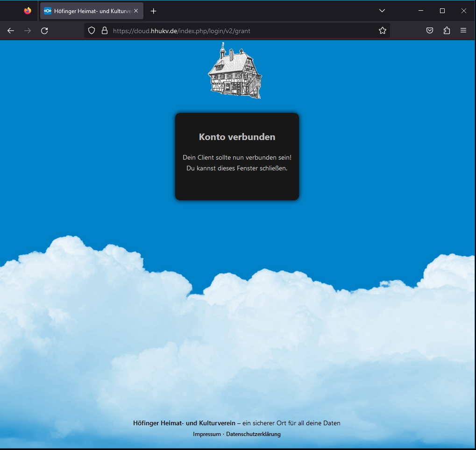
Task: Click the "Konto verbunden" heading
Action: coord(237,137)
